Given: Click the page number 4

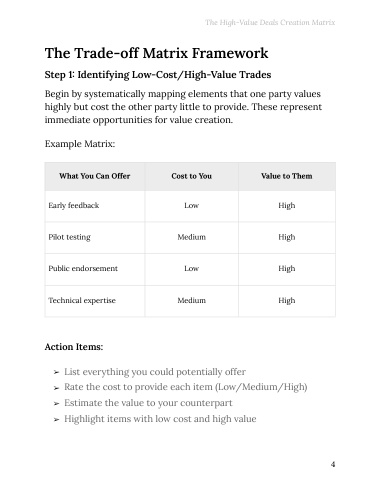Looking at the screenshot, I should click(x=333, y=464).
